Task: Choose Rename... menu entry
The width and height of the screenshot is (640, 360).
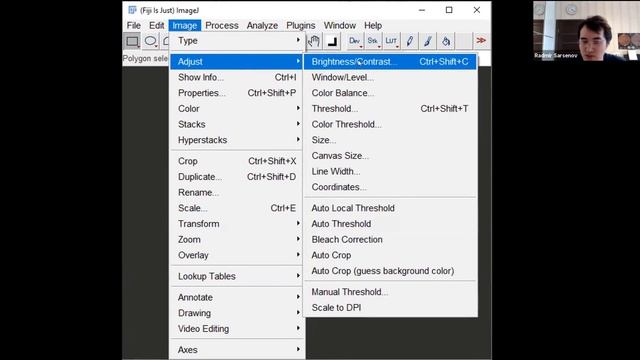Action: [x=237, y=192]
